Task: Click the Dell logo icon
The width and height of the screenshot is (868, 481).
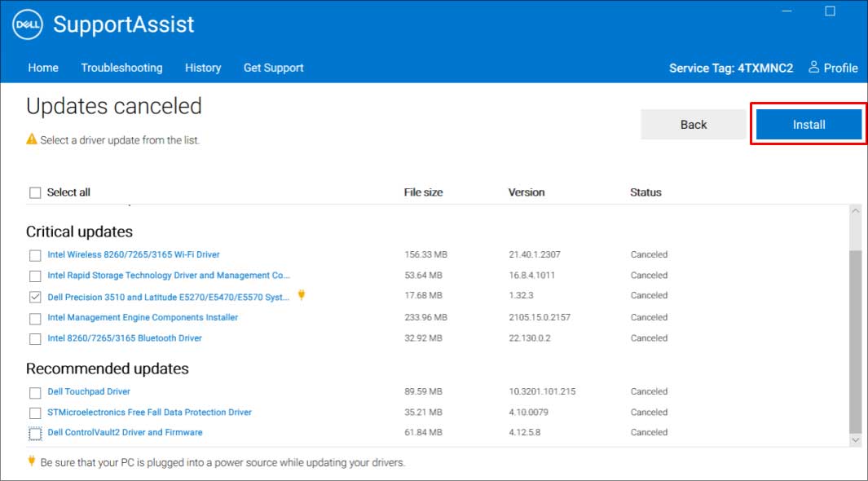Action: coord(28,25)
